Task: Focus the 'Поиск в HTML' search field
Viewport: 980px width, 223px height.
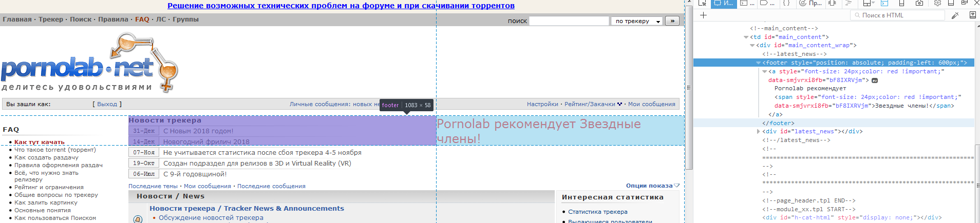Action: (x=897, y=15)
